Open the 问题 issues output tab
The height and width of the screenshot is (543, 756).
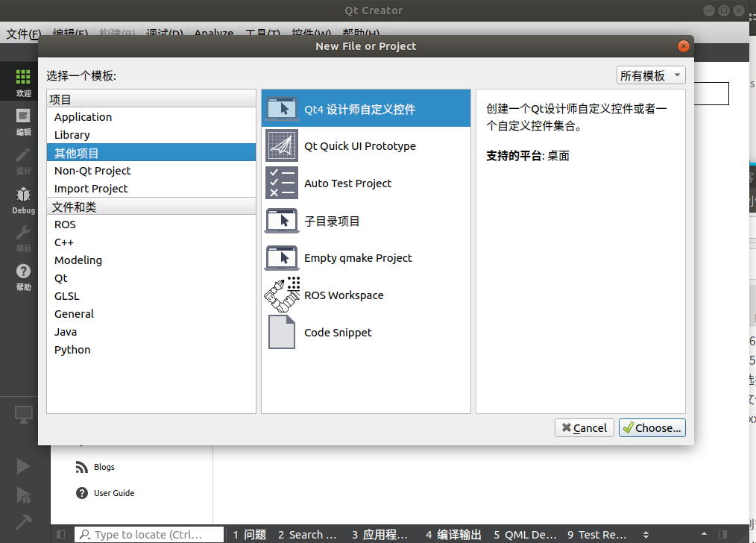pos(249,534)
